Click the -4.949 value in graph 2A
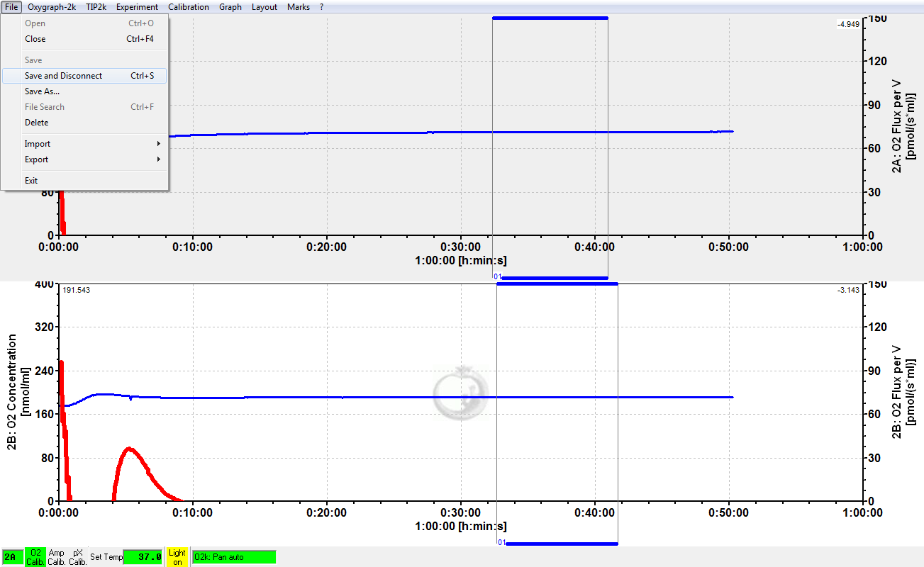This screenshot has height=567, width=924. [x=848, y=24]
